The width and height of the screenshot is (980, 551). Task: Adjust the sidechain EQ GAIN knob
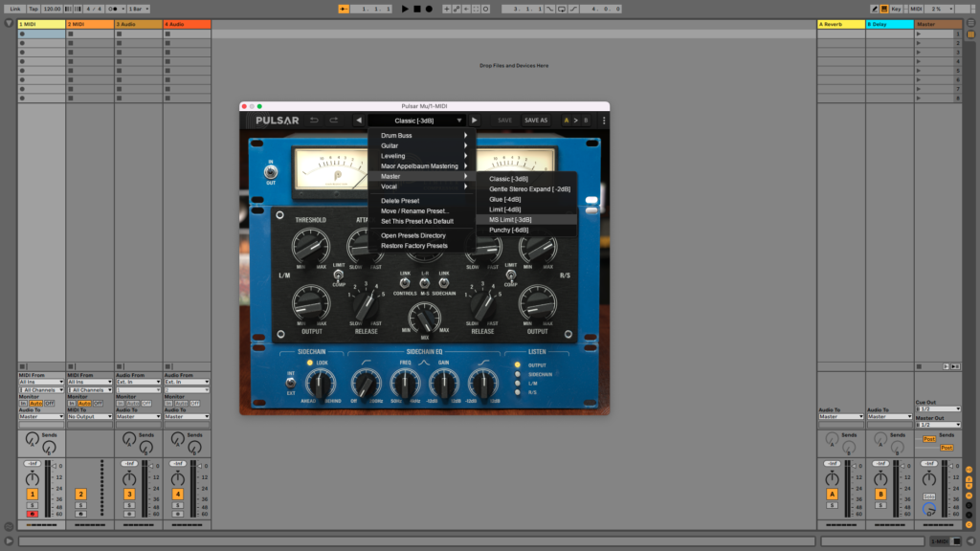click(444, 383)
